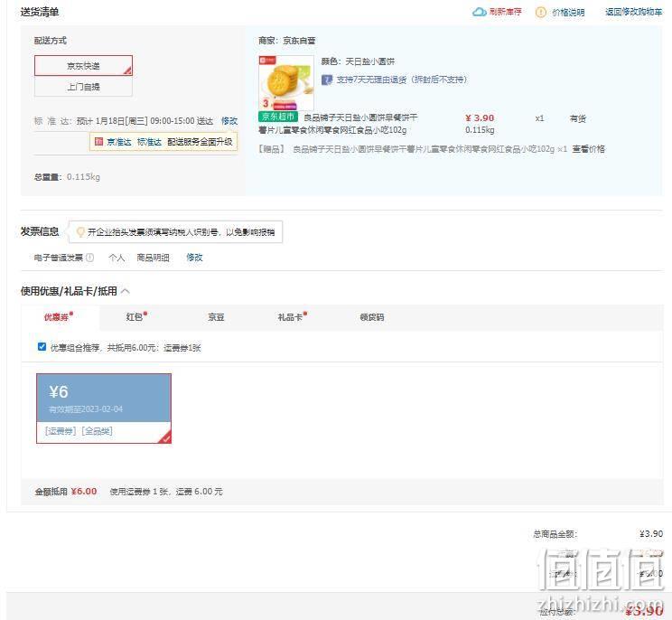Click the lightbulb tip icon in invoice notice

pyautogui.click(x=79, y=232)
